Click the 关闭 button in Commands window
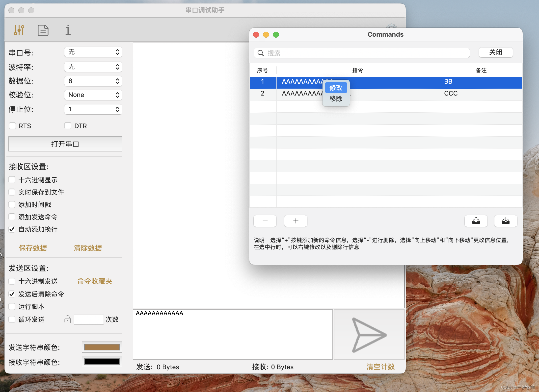This screenshot has width=539, height=392. pos(496,52)
